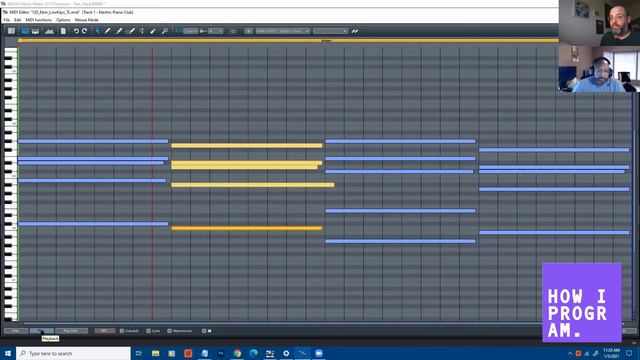
Task: Open the MIDI output instrument dropdown
Action: (282, 31)
